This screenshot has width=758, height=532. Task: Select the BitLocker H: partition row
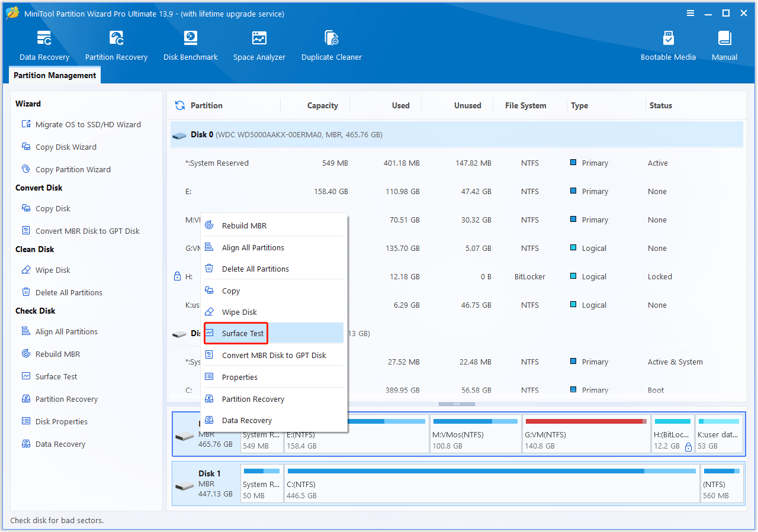(457, 276)
